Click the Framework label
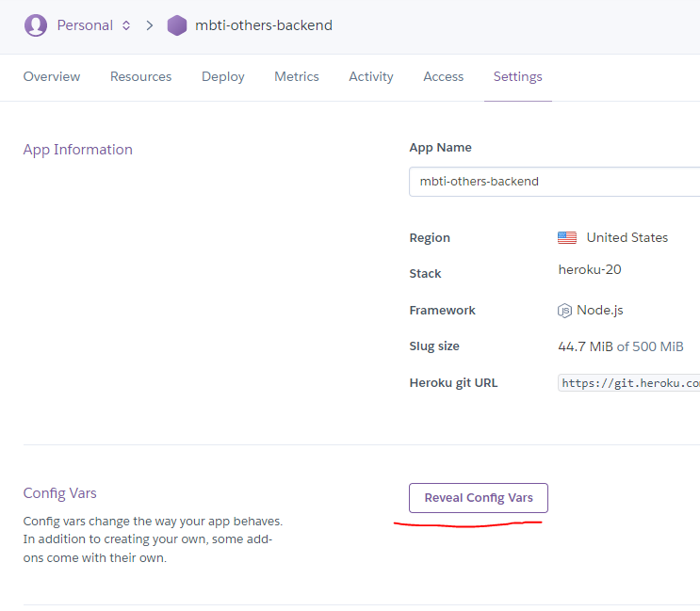This screenshot has height=611, width=700. click(x=443, y=311)
